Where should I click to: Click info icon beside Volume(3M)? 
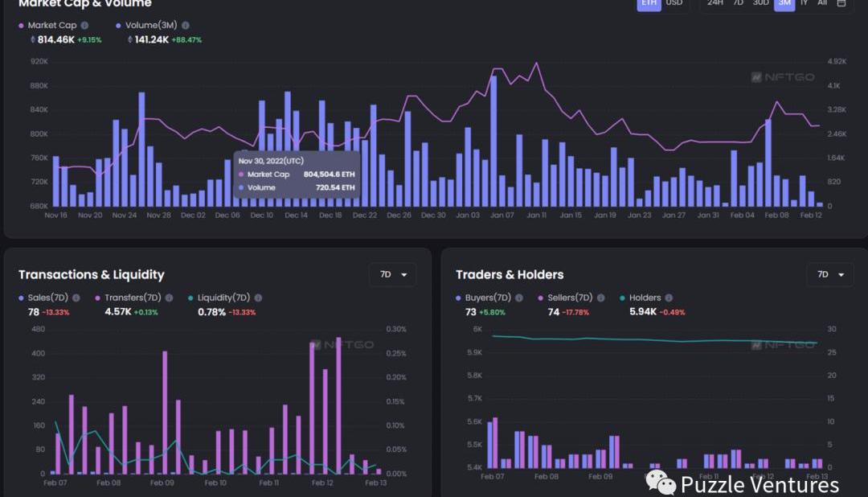tap(186, 26)
